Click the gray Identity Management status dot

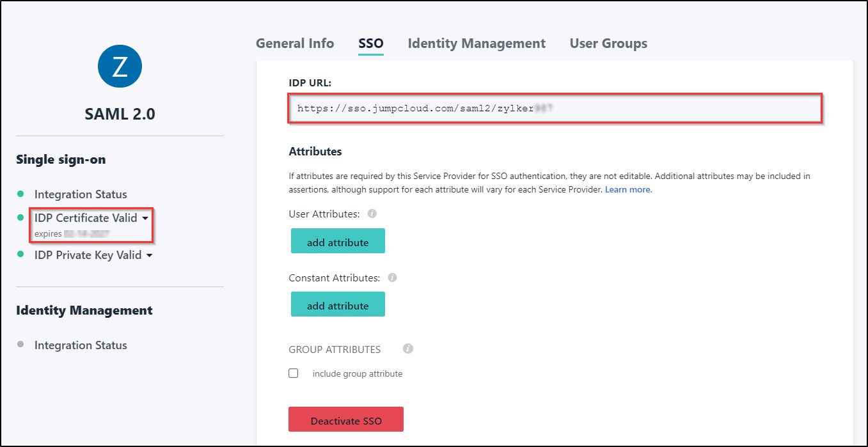pos(20,345)
